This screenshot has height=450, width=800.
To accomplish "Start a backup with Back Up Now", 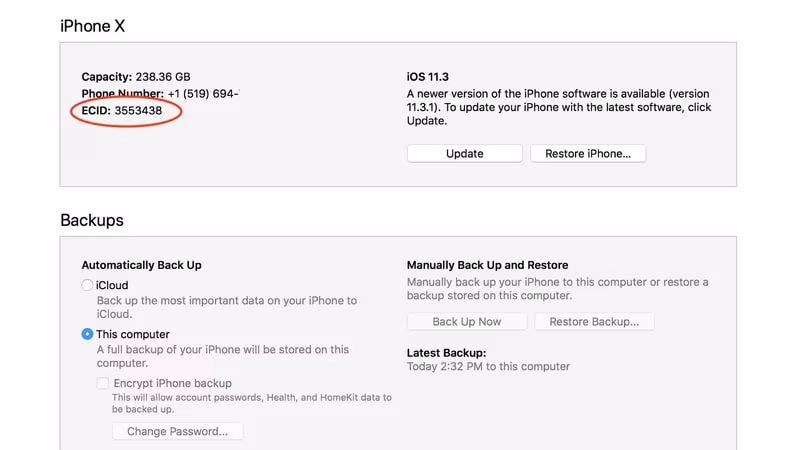I will [x=466, y=322].
